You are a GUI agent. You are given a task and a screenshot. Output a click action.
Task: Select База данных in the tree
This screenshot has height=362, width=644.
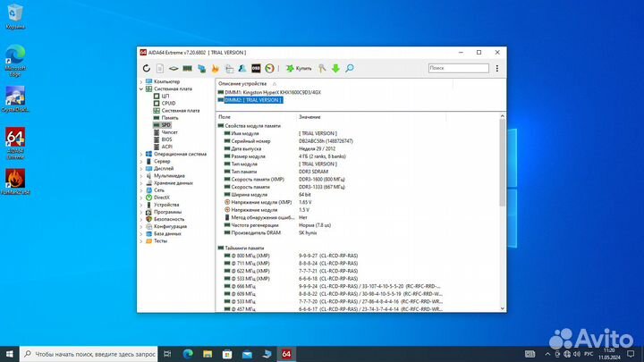click(x=167, y=234)
